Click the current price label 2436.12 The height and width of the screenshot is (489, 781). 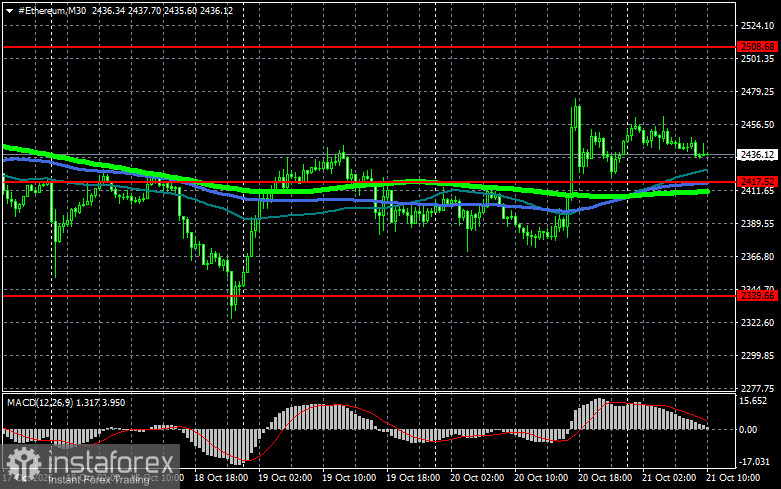click(x=757, y=155)
